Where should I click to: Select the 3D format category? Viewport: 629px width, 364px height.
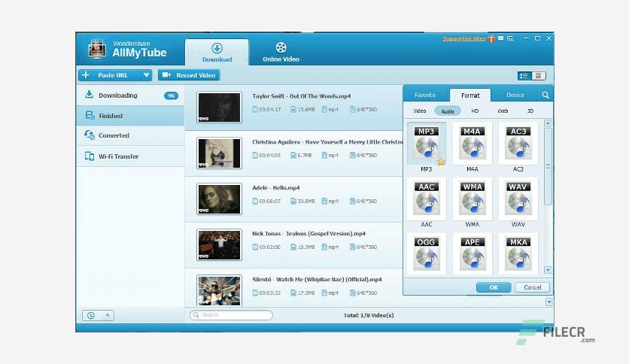[x=530, y=111]
